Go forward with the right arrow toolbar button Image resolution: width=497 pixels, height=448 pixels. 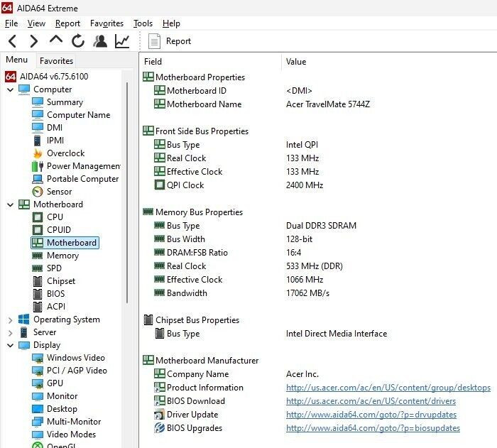click(x=33, y=41)
